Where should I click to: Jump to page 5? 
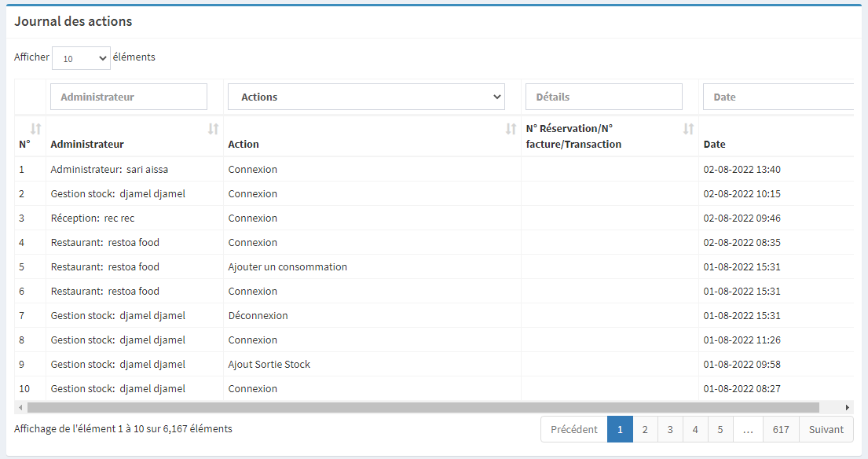[x=720, y=429]
